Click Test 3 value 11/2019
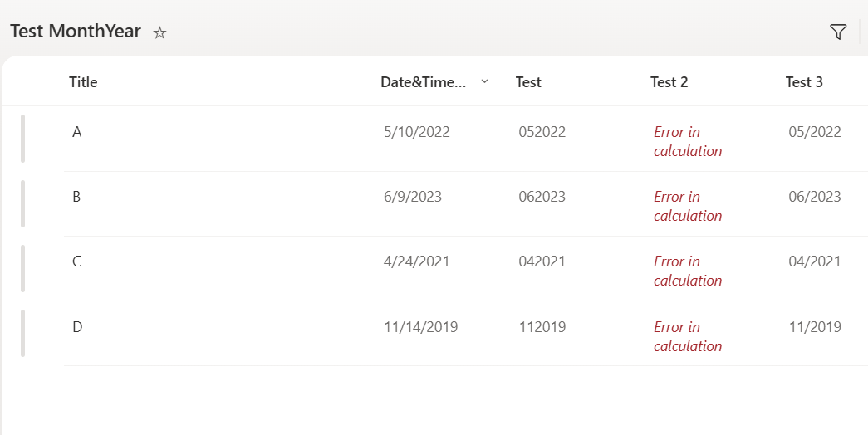868x435 pixels. click(815, 326)
